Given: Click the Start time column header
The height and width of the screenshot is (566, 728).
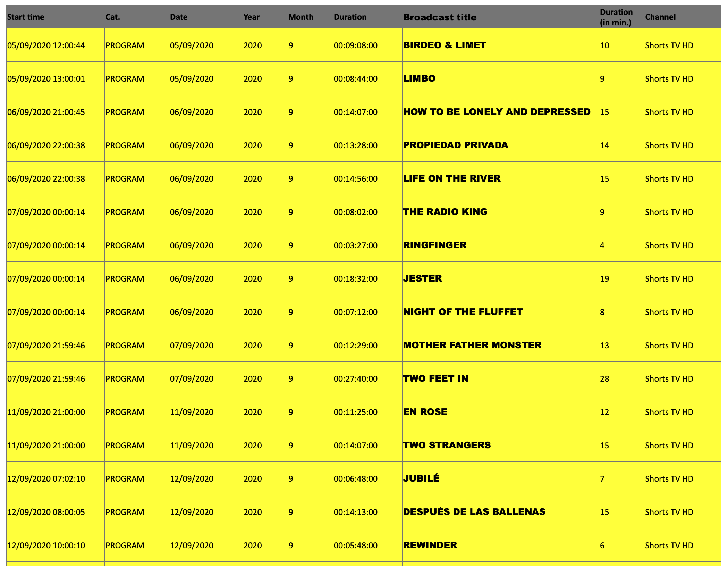Looking at the screenshot, I should [26, 17].
